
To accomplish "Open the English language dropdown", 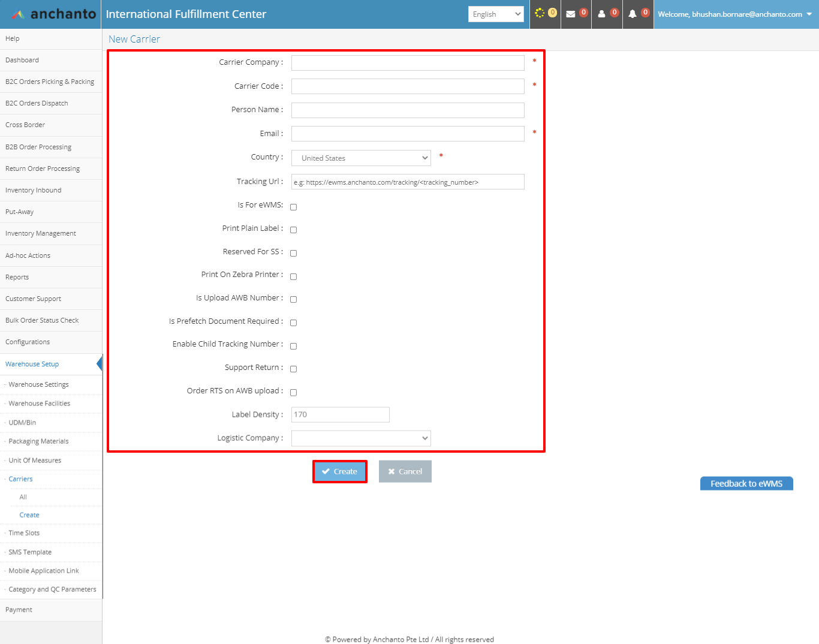I will pos(496,14).
